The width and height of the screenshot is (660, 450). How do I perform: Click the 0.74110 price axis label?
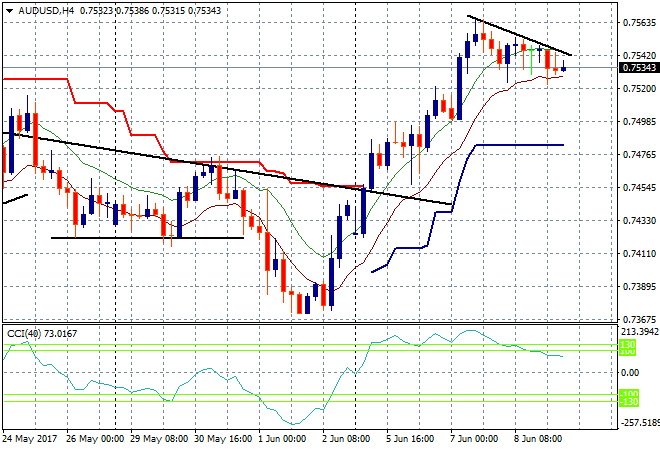[x=639, y=253]
